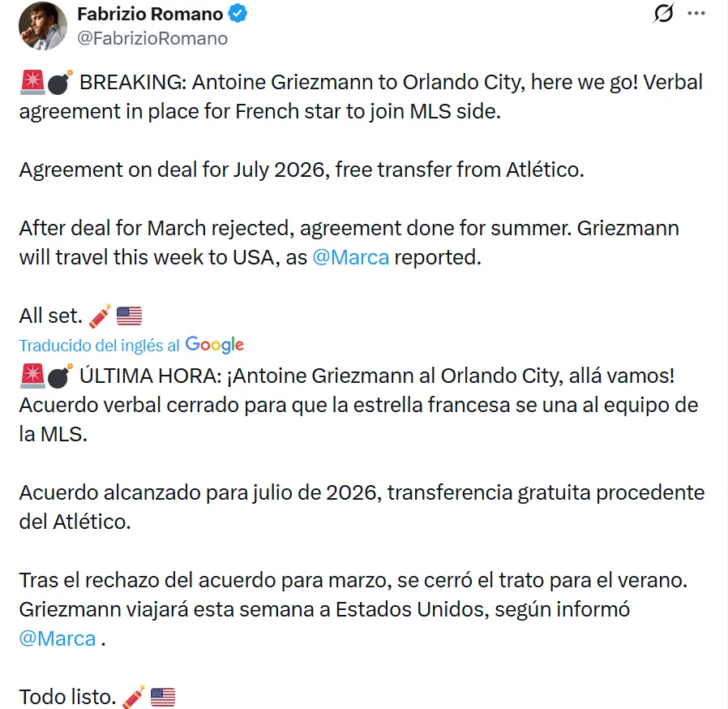Click the Fabrizio Romano display name
728x709 pixels.
(x=150, y=14)
